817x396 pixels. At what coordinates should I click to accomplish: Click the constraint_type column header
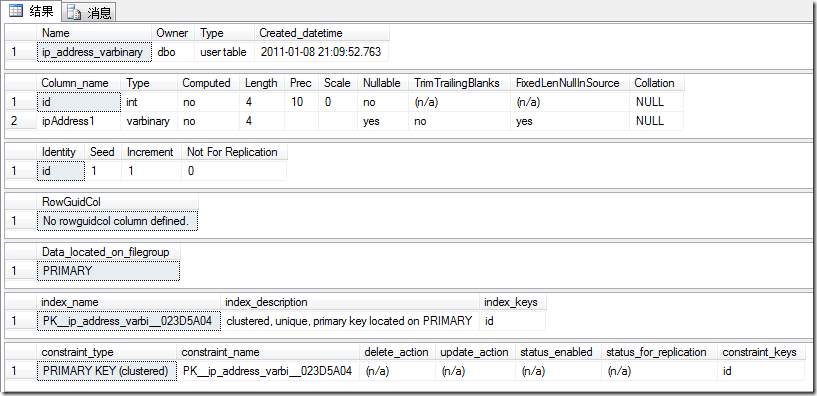[x=107, y=352]
